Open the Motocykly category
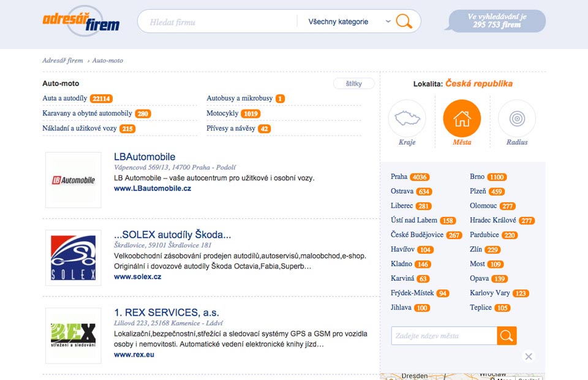Viewport: 588px width, 380px height. click(222, 113)
